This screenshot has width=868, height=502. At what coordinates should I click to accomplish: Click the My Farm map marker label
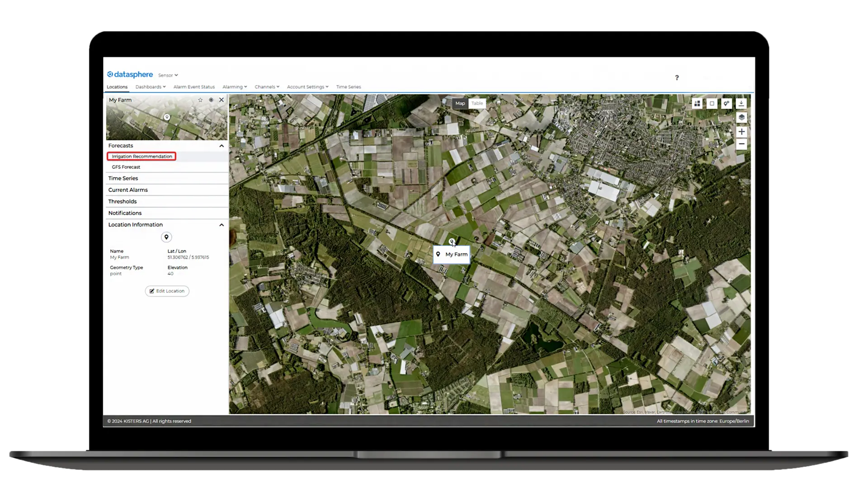(452, 255)
